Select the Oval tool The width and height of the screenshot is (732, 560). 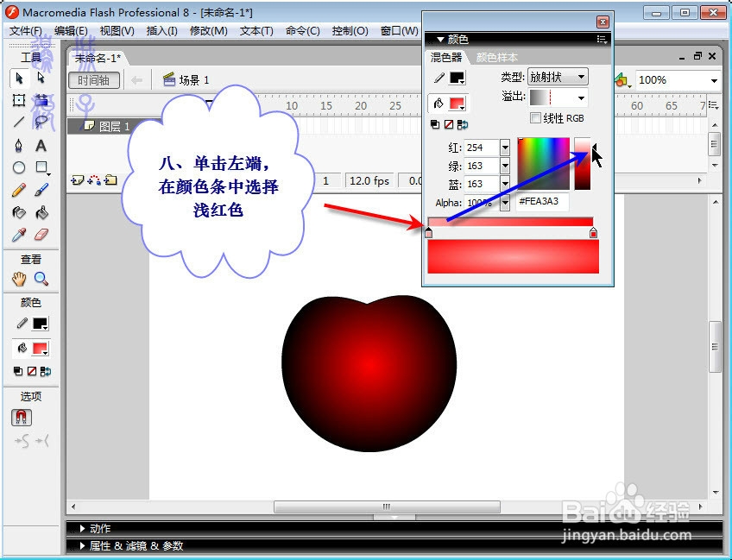click(x=18, y=167)
